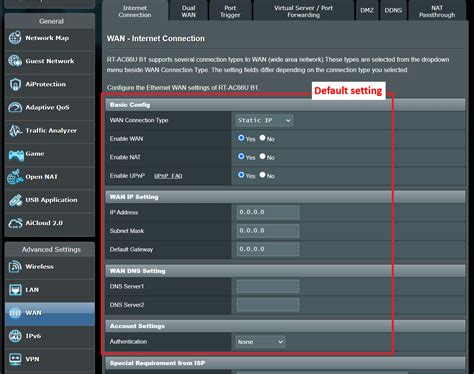
Task: Open the UPnP FAQ link
Action: point(168,176)
